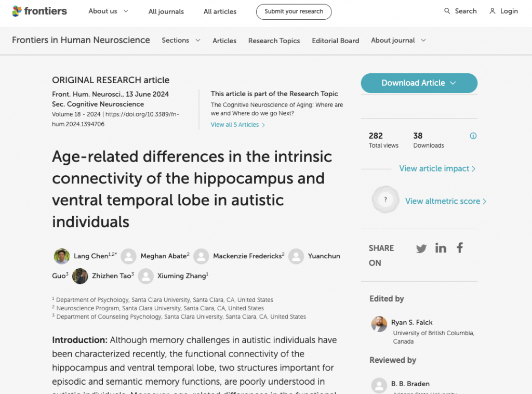
Task: Open Lang Chen's profile photo
Action: 61,256
